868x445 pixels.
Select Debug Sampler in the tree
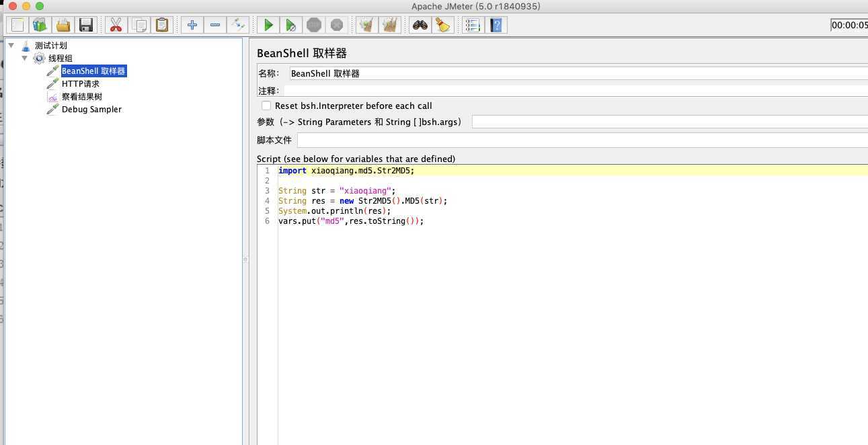tap(91, 110)
